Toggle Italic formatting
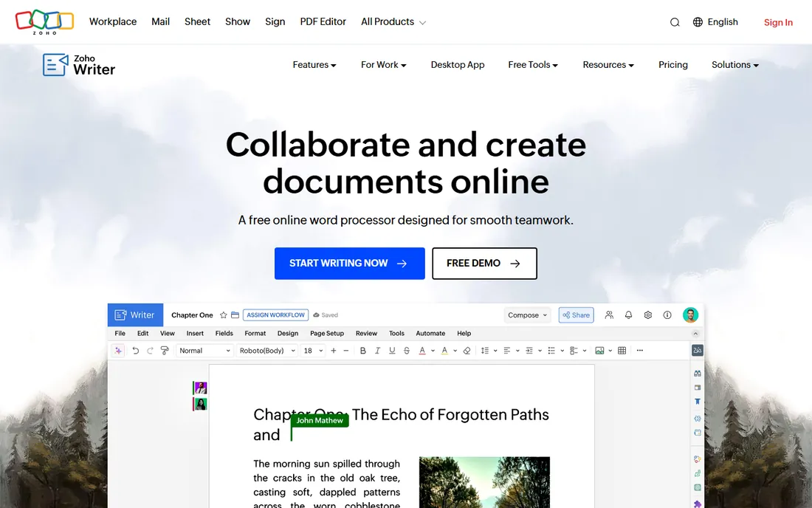Screen dimensions: 812x508 (x=377, y=351)
